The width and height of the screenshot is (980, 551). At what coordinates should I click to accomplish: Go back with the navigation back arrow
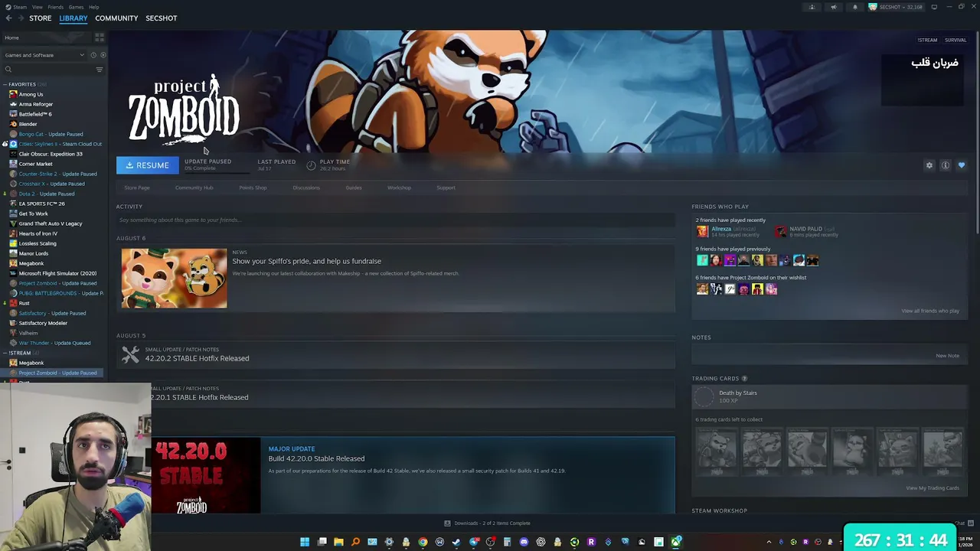pyautogui.click(x=8, y=18)
